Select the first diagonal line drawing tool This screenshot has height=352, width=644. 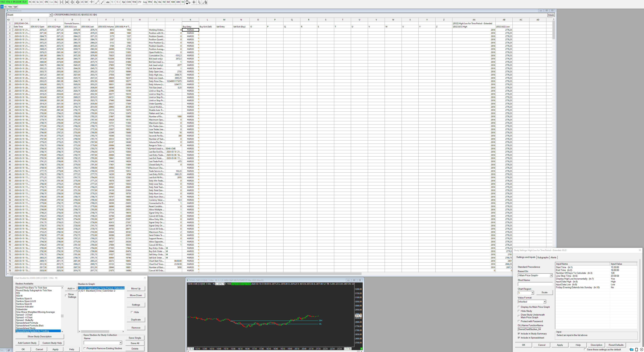tap(97, 2)
